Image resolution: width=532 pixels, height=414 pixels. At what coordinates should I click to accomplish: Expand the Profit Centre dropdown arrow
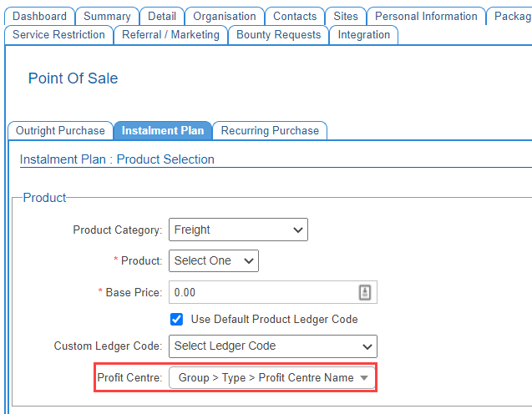364,378
